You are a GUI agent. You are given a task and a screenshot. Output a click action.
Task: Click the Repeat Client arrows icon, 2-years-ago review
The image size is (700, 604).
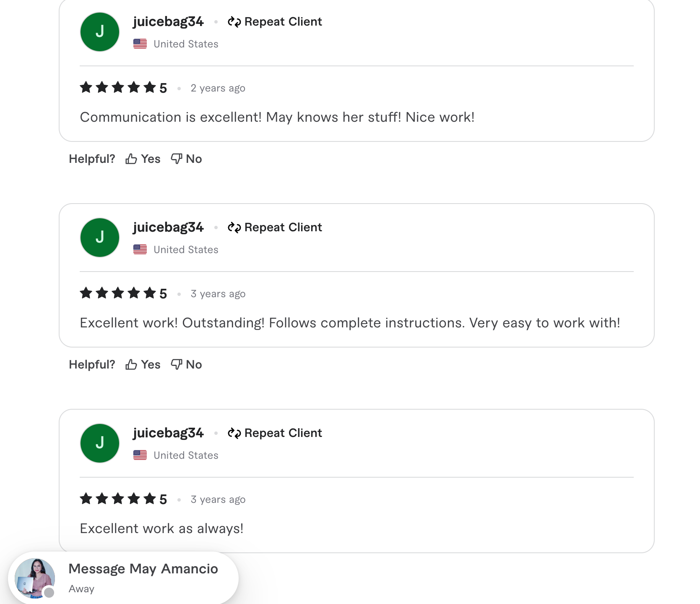tap(234, 22)
